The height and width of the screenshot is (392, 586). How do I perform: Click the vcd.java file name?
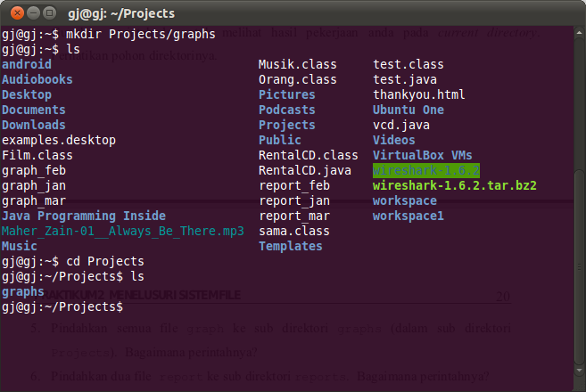pyautogui.click(x=401, y=125)
